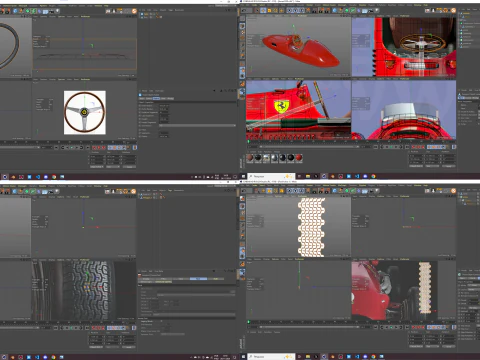This screenshot has width=480, height=360.
Task: Select the Rotate tool in car body window
Action: (x=275, y=10)
